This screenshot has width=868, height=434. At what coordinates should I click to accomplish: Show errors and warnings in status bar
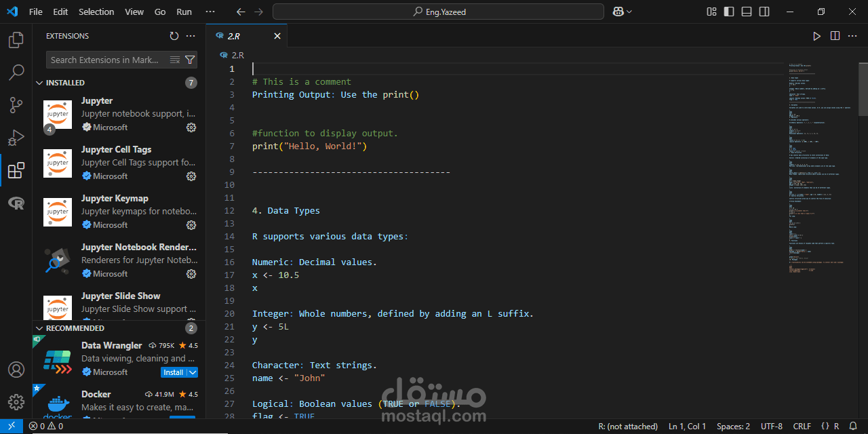pyautogui.click(x=46, y=427)
